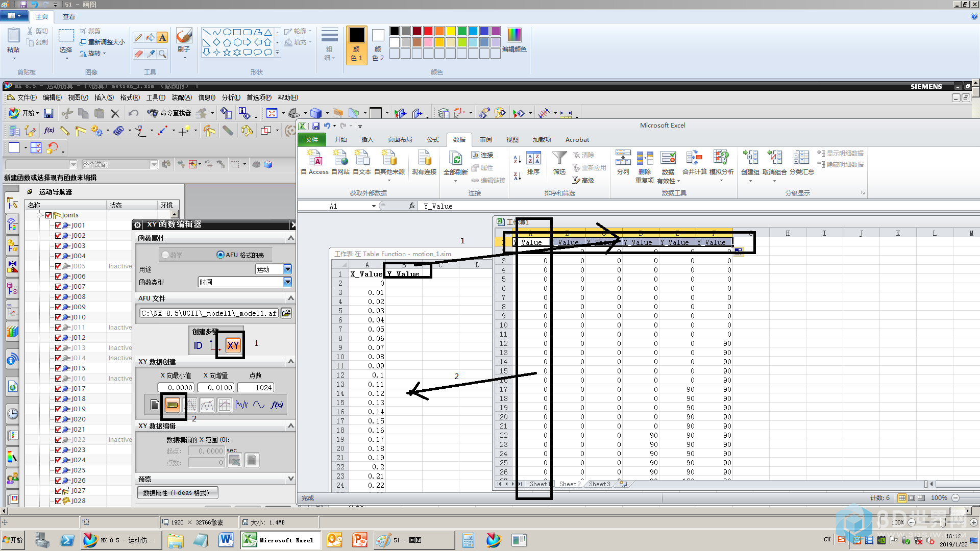Screen dimensions: 980x551
Task: Toggle the J017 joint checkbox
Action: point(58,388)
